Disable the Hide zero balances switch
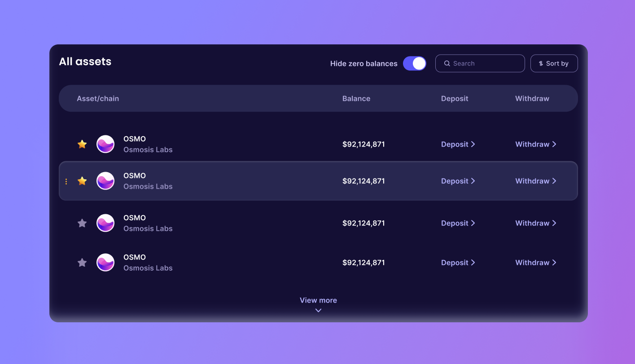This screenshot has height=364, width=635. coord(414,63)
